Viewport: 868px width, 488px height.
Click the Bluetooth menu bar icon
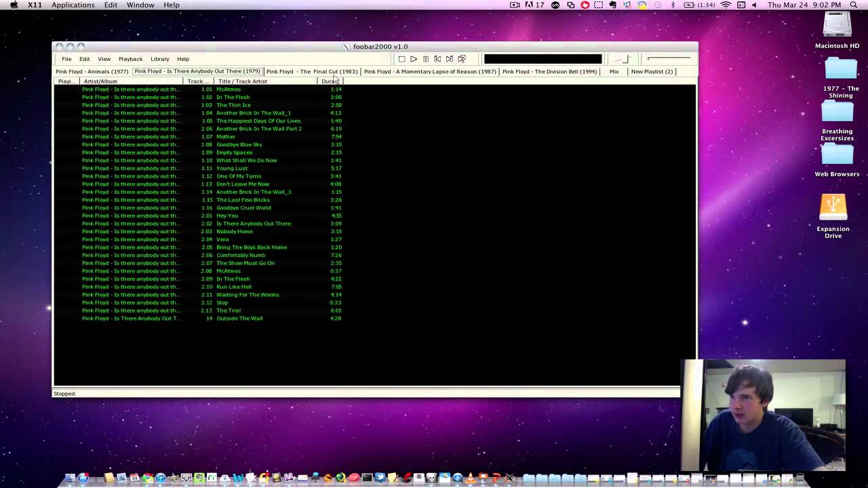click(x=673, y=5)
